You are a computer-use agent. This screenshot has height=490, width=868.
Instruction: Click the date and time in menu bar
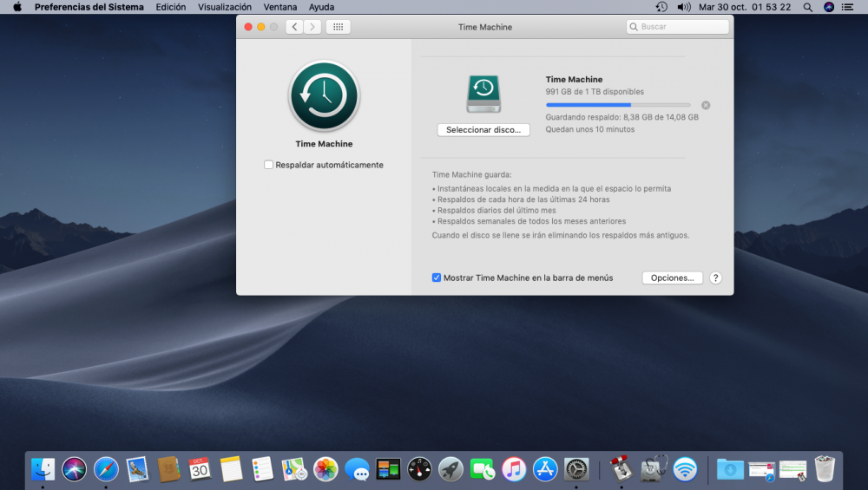tap(745, 7)
